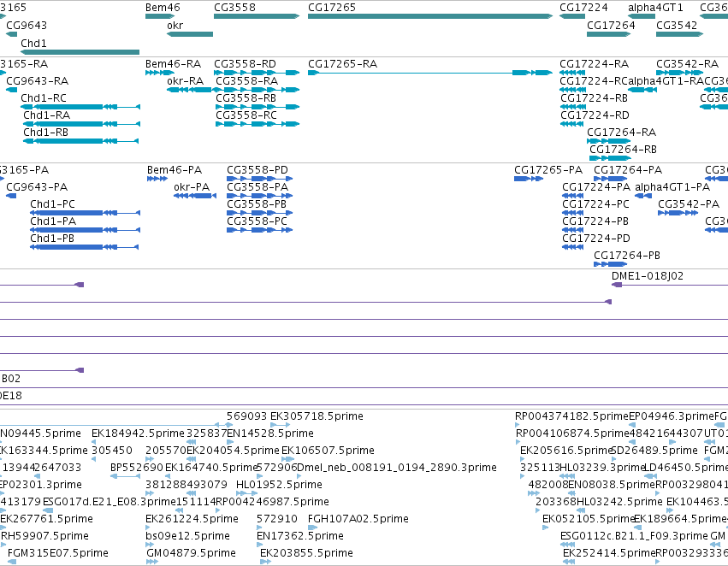Image resolution: width=728 pixels, height=566 pixels.
Task: Click the CG17264 gene label
Action: tap(611, 25)
